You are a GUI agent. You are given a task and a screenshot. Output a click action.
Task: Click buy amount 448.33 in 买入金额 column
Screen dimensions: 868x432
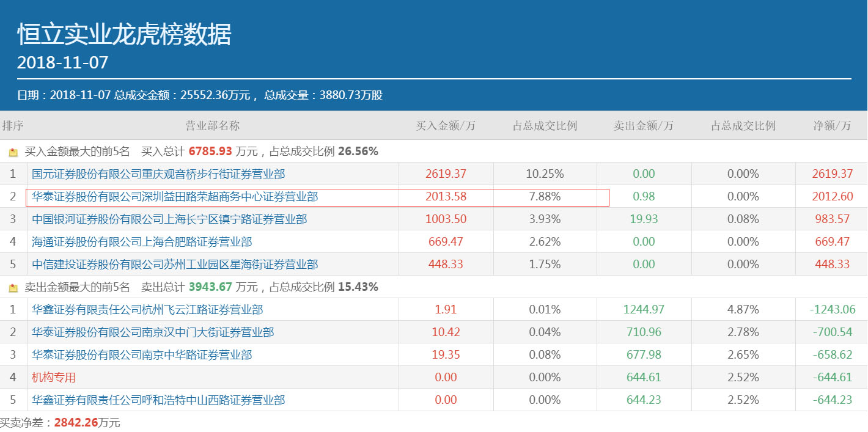pos(446,265)
